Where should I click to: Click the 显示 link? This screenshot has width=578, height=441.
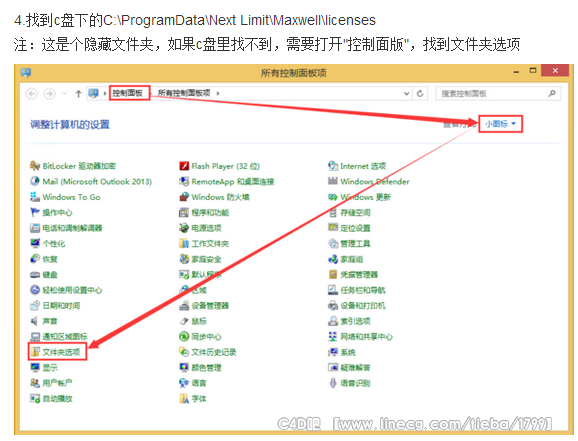[50, 368]
